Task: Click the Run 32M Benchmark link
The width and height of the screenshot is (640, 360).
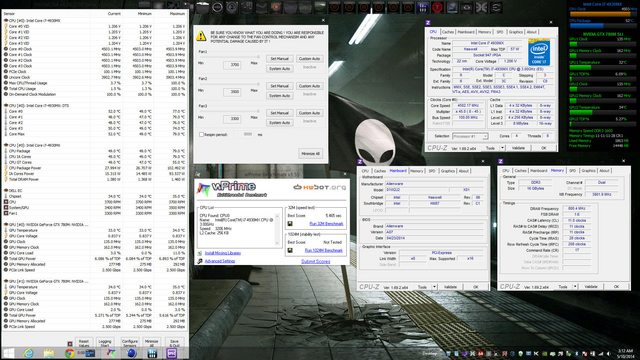Action: click(326, 224)
